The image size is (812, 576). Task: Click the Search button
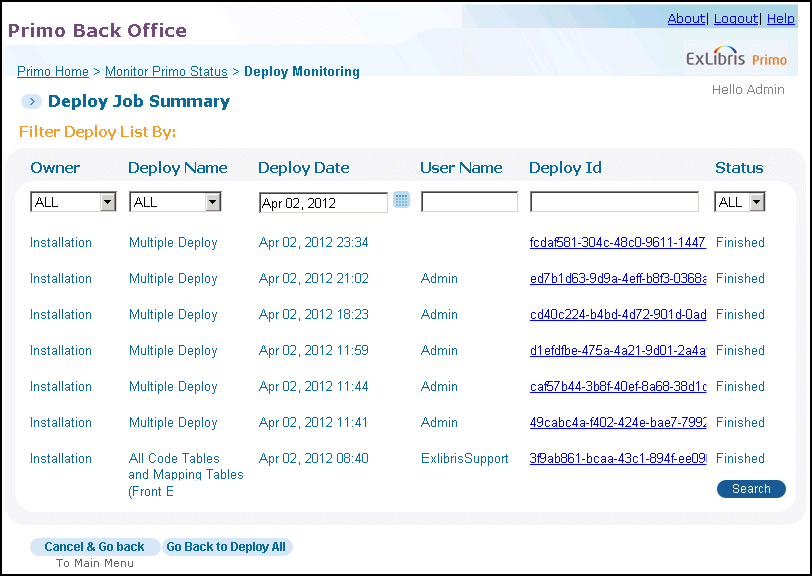coord(751,488)
